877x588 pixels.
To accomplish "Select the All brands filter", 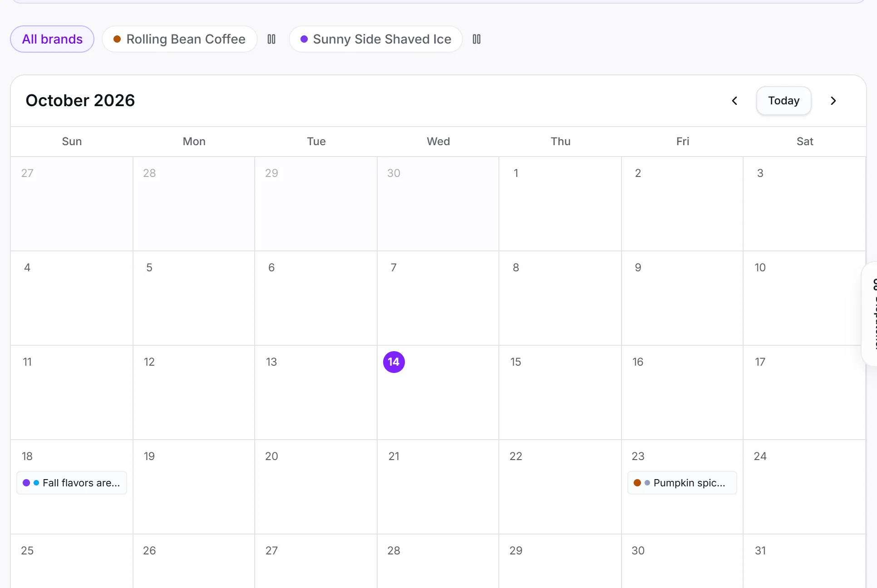I will point(52,39).
